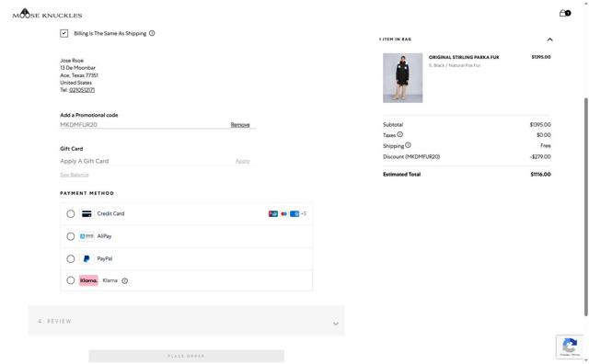
Task: Click the AliPay logo icon
Action: tap(87, 236)
